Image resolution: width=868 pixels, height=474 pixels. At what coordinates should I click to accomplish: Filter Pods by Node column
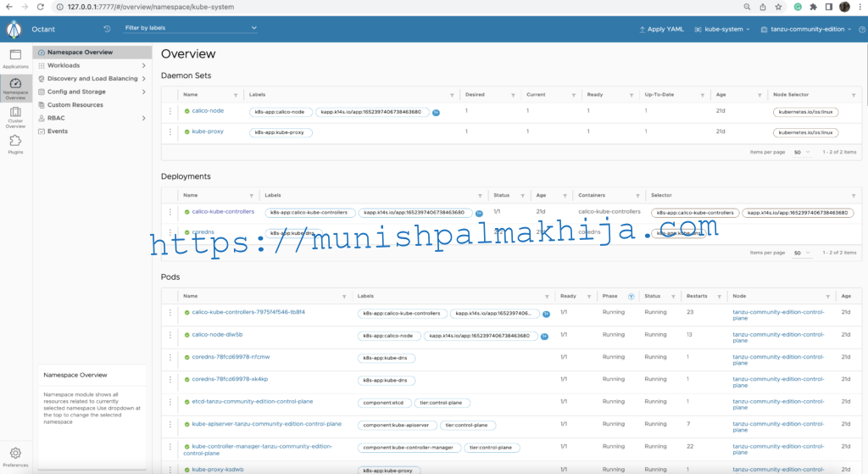tap(828, 297)
